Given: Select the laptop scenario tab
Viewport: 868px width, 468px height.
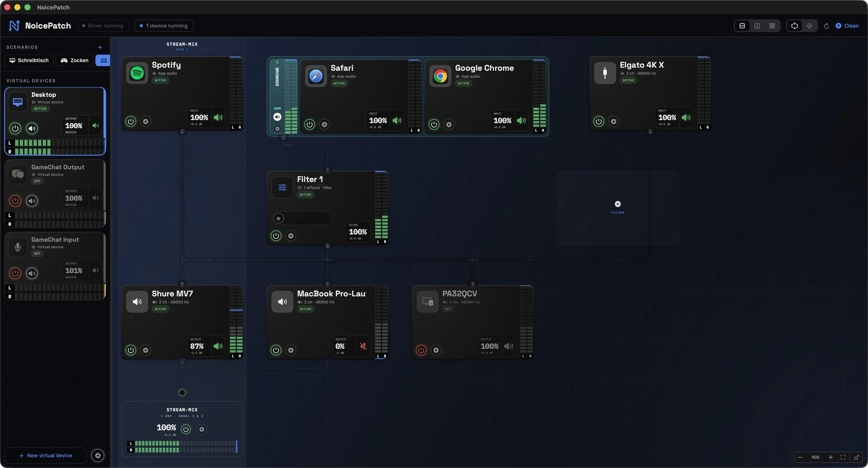Looking at the screenshot, I should pyautogui.click(x=103, y=60).
